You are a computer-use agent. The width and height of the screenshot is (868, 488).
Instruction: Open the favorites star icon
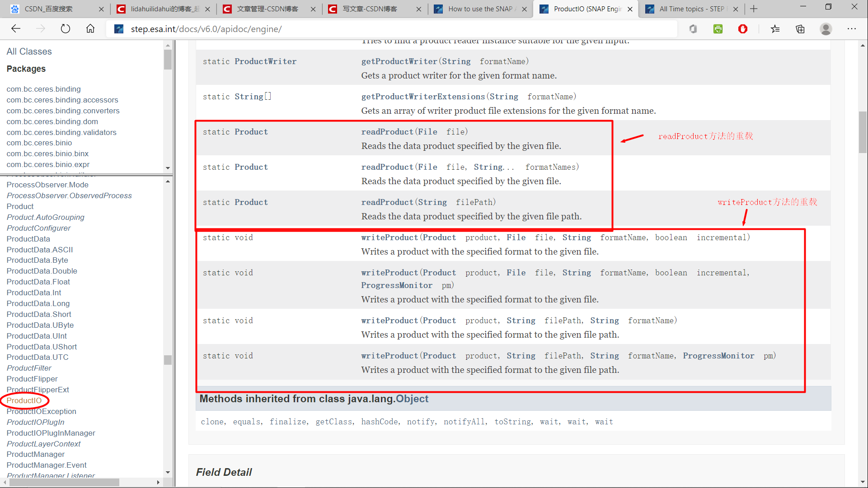coord(775,29)
